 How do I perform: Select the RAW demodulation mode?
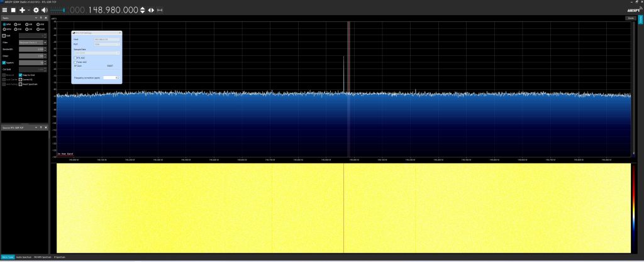[x=40, y=29]
